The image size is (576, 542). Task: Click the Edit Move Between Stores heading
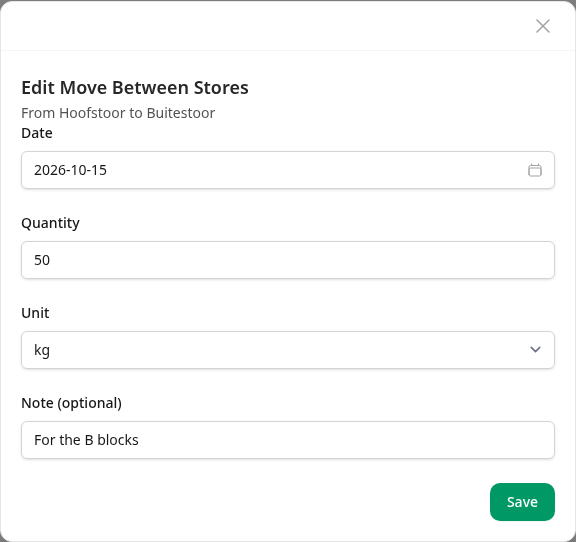[x=135, y=88]
